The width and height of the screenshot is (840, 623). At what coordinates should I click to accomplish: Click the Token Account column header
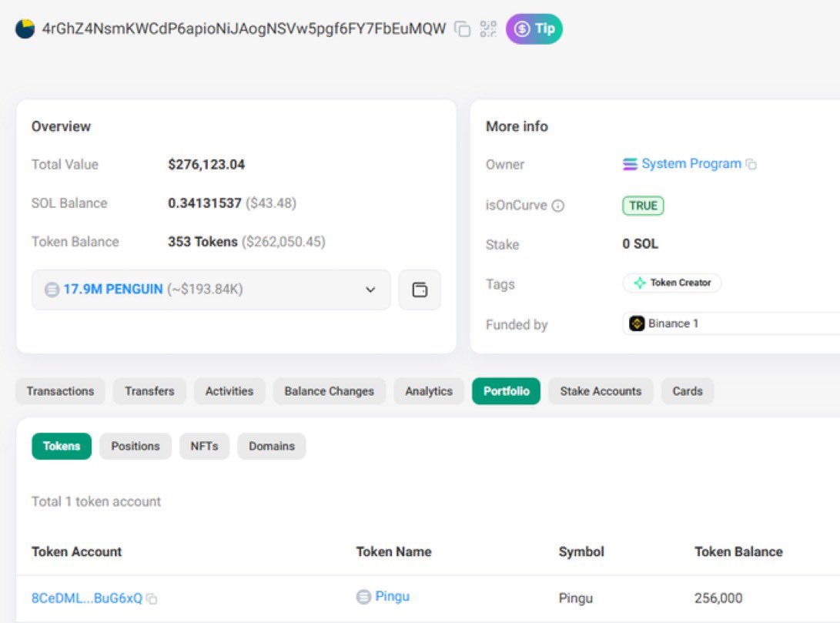click(x=76, y=551)
